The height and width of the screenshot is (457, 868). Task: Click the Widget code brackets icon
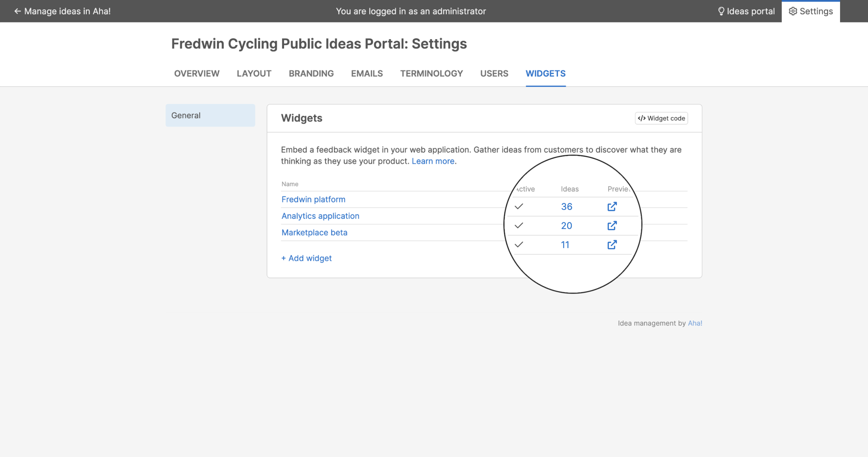point(641,118)
